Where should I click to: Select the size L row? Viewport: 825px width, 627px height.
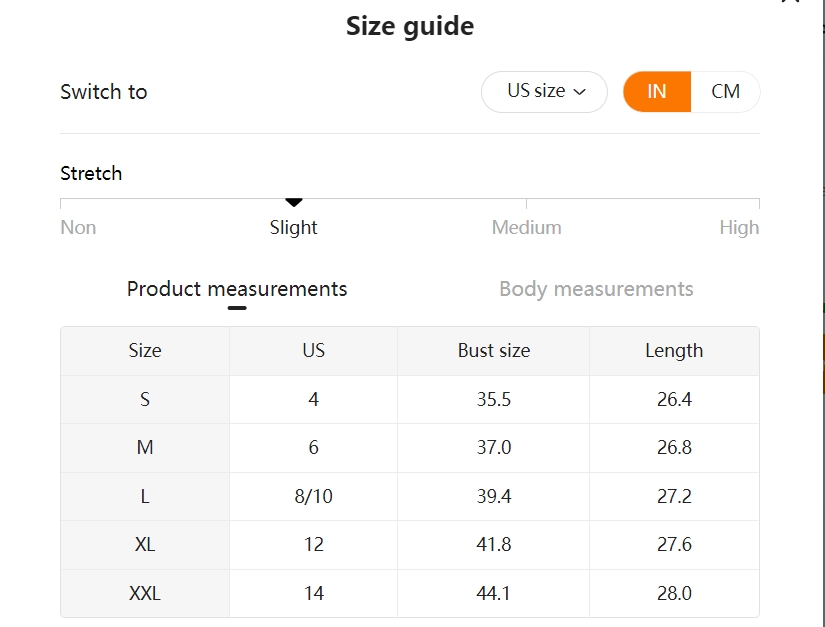(x=410, y=496)
